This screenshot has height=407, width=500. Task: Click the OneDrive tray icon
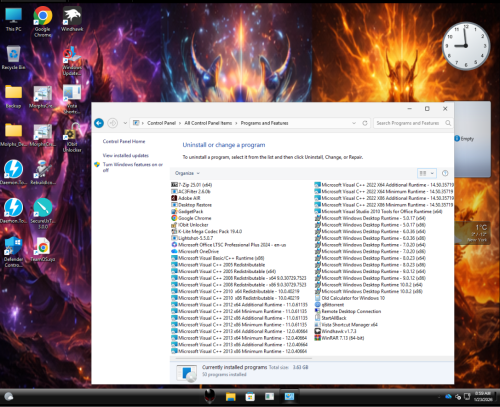[448, 396]
